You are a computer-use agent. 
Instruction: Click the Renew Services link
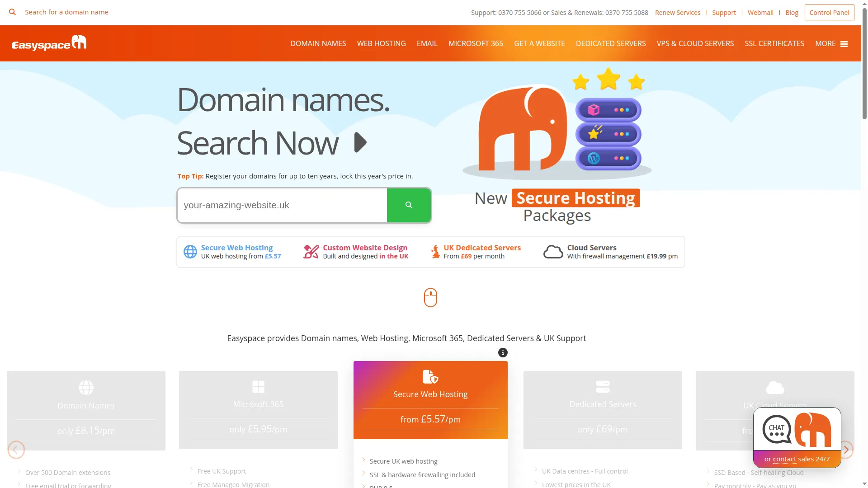678,13
